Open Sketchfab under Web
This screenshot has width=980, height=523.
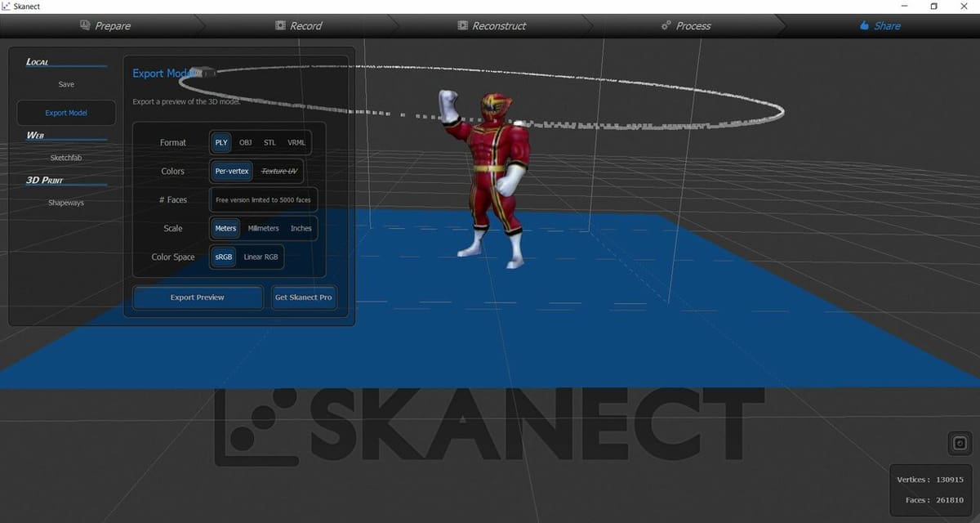pos(66,157)
